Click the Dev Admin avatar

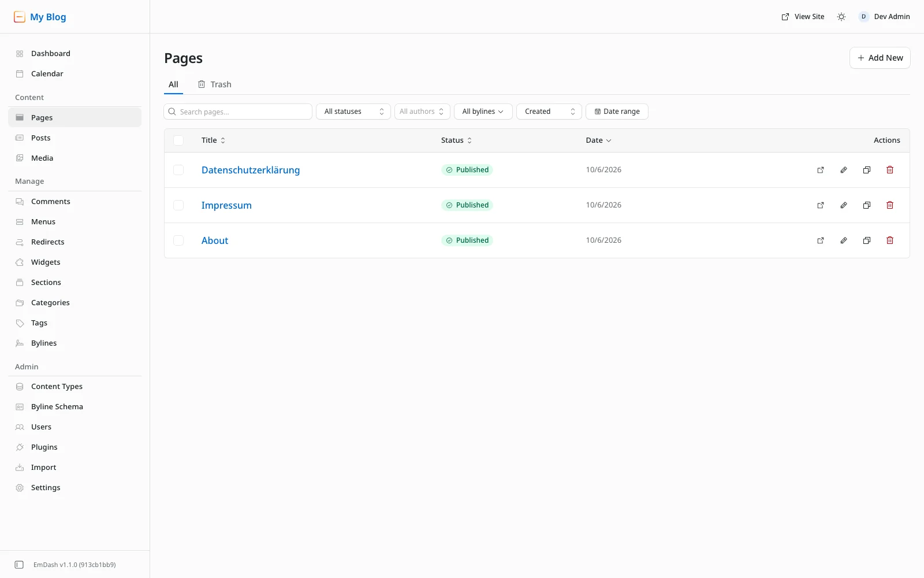[x=863, y=17]
